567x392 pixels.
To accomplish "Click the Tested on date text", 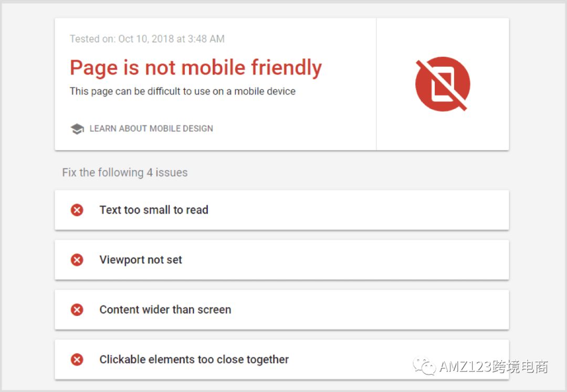I will 147,39.
